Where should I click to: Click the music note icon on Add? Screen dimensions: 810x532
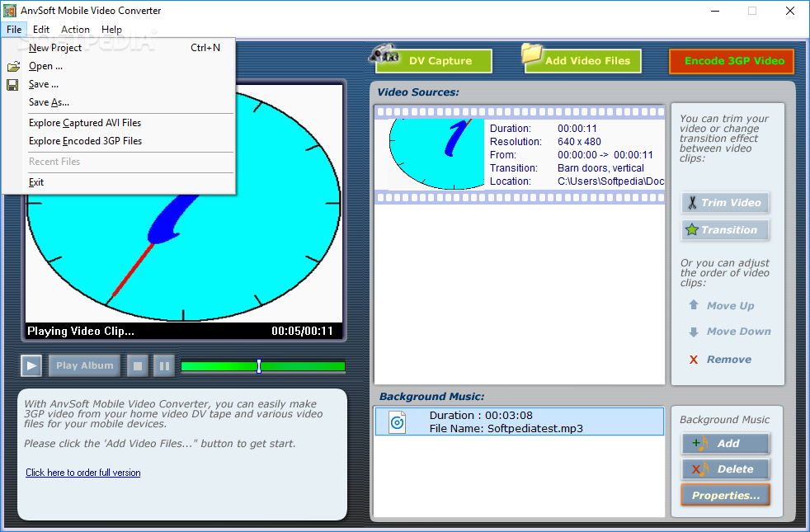tap(700, 443)
